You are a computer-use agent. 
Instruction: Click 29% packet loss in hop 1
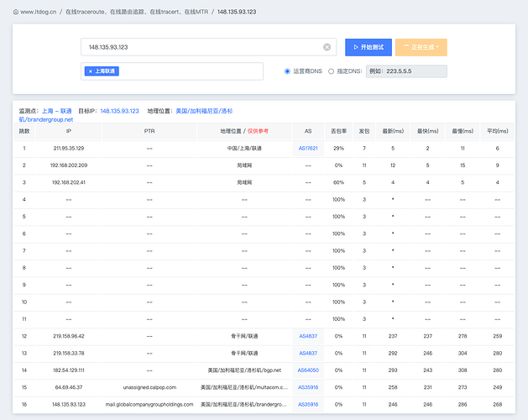[x=338, y=149]
